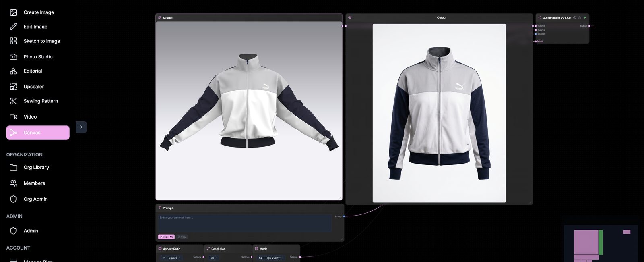This screenshot has height=262, width=644.
Task: Click the Resolution node expand-arrows icon
Action: tap(208, 249)
